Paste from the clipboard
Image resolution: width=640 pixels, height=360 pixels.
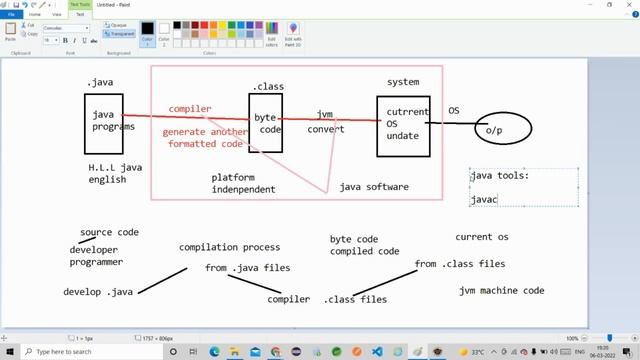click(10, 32)
